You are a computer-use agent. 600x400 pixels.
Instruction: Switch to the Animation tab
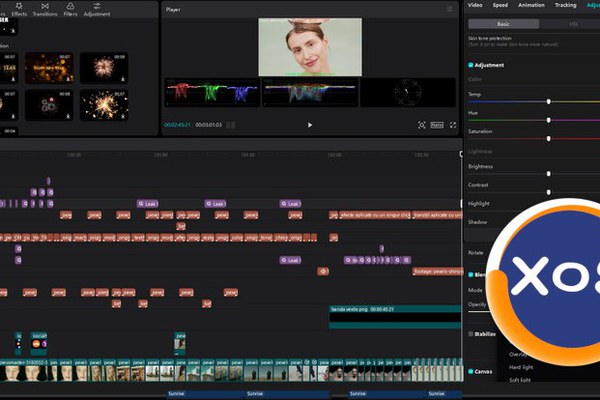531,5
